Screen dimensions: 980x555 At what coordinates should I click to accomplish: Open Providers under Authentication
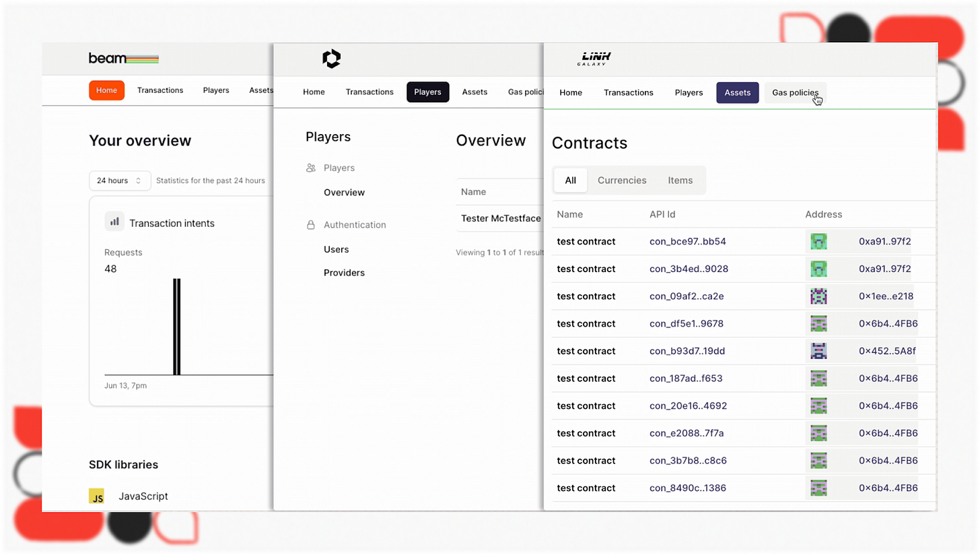click(344, 273)
